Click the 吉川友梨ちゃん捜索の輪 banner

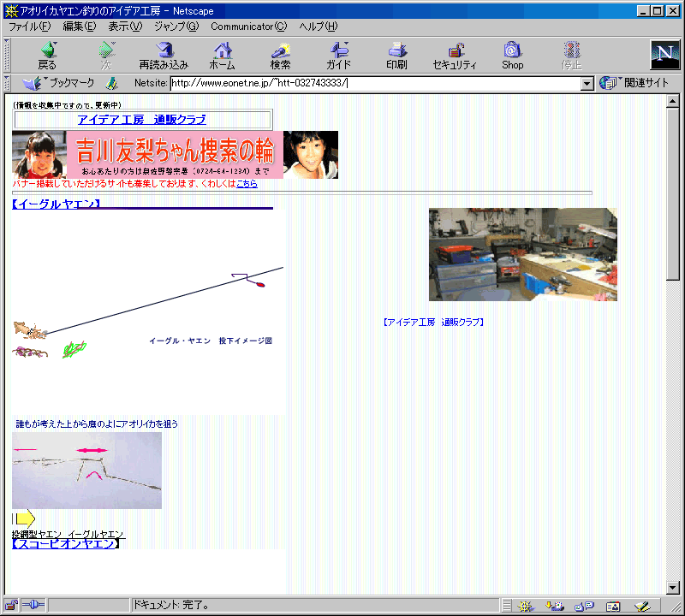click(176, 155)
